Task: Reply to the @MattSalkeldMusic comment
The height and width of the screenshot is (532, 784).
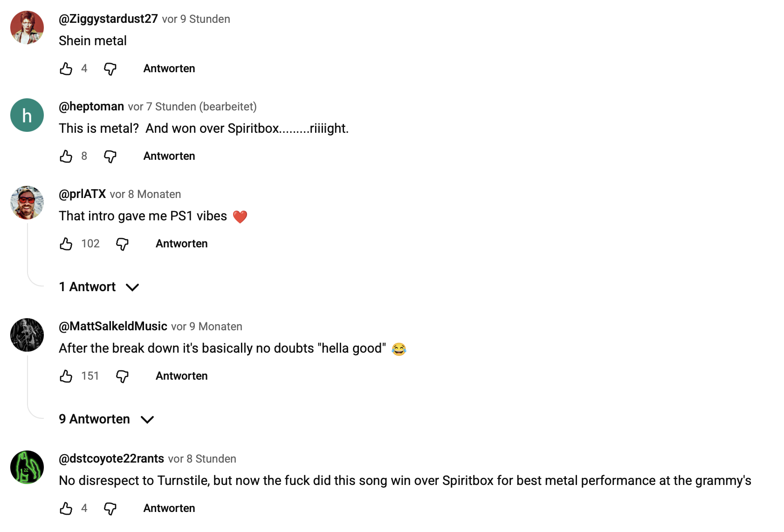Action: [181, 376]
